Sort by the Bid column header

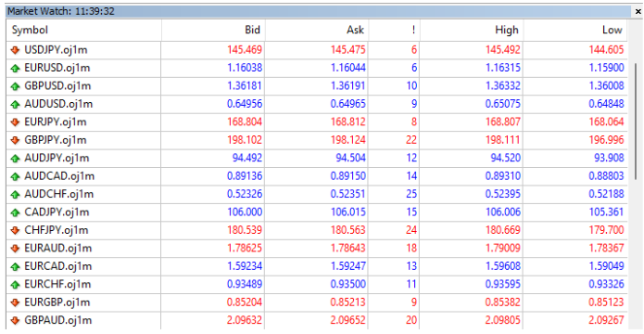point(213,30)
